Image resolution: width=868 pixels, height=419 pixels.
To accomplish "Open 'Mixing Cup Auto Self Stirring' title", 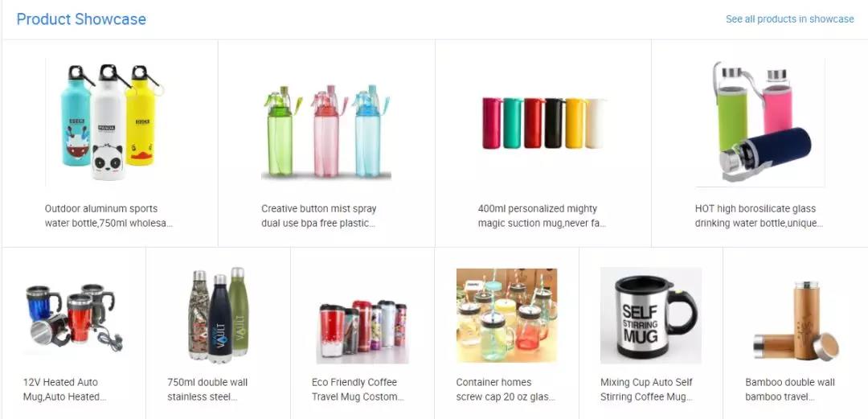I will point(646,389).
